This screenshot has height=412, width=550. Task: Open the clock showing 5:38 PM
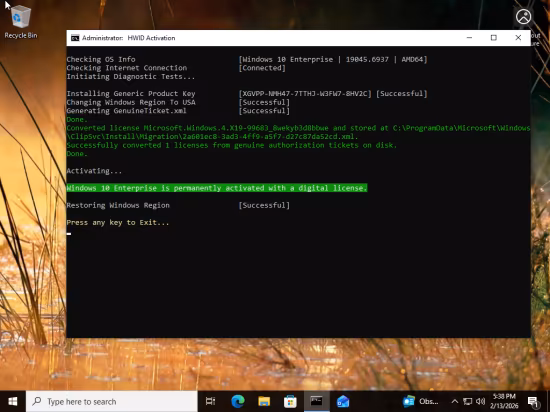504,401
